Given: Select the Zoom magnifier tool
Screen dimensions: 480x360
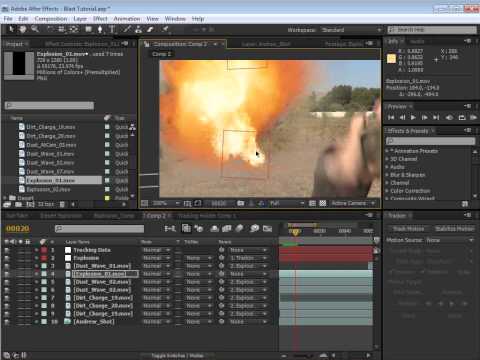Looking at the screenshot, I should (x=35, y=29).
